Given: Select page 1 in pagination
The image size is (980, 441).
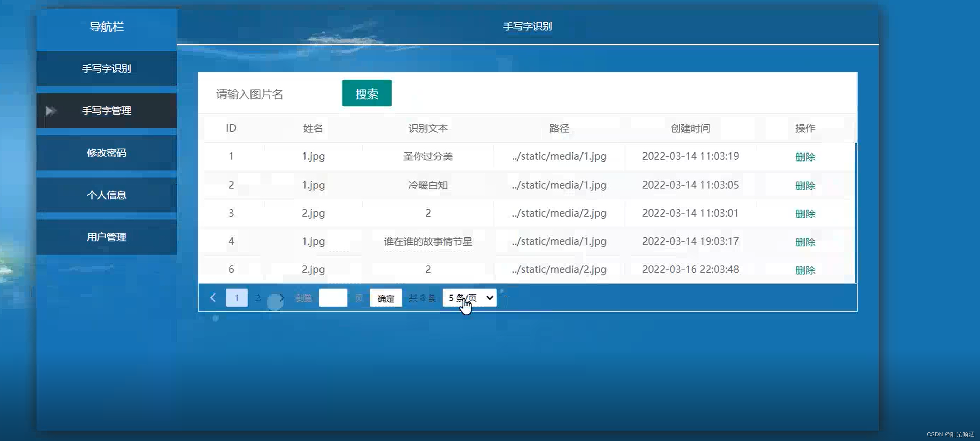Looking at the screenshot, I should (x=237, y=298).
